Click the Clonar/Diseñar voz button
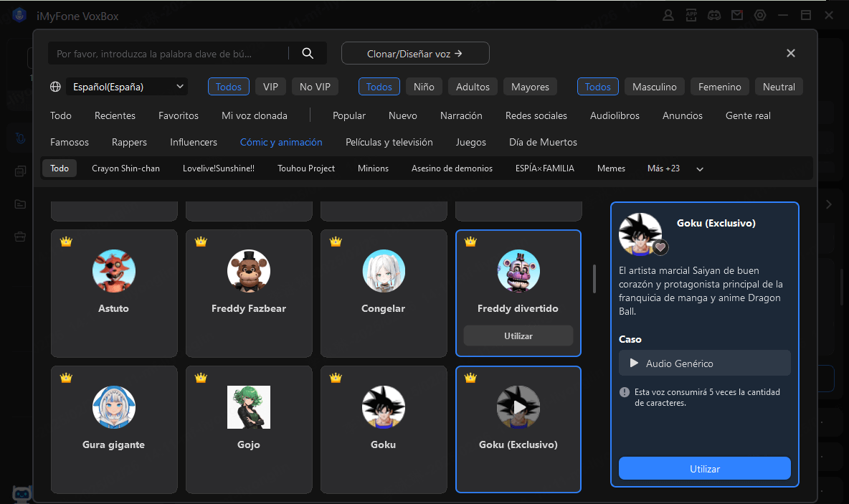 click(415, 53)
